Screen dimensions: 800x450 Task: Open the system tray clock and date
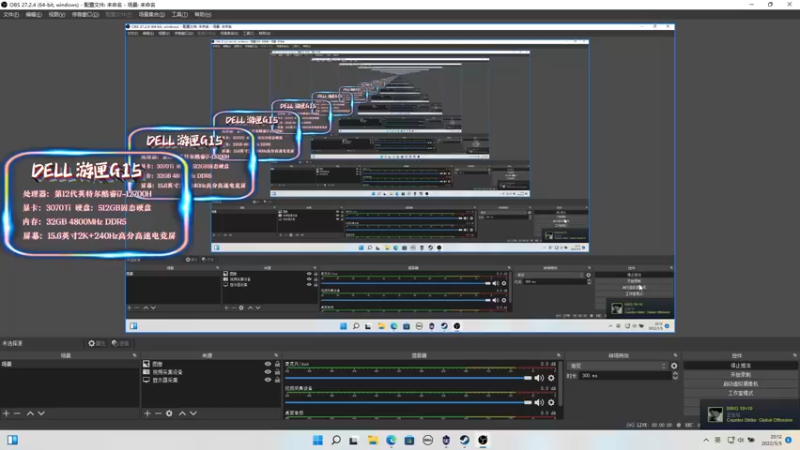(x=771, y=440)
